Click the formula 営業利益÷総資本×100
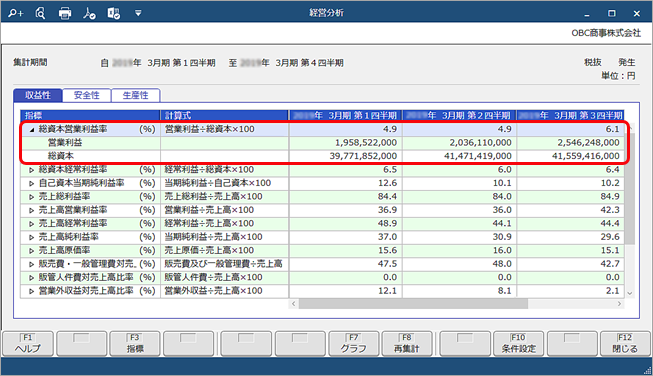 point(209,129)
